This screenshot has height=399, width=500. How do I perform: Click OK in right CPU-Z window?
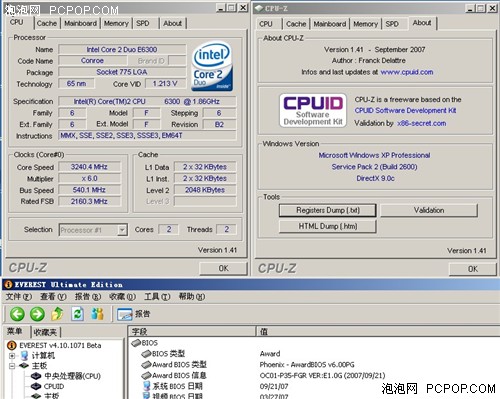(x=473, y=269)
